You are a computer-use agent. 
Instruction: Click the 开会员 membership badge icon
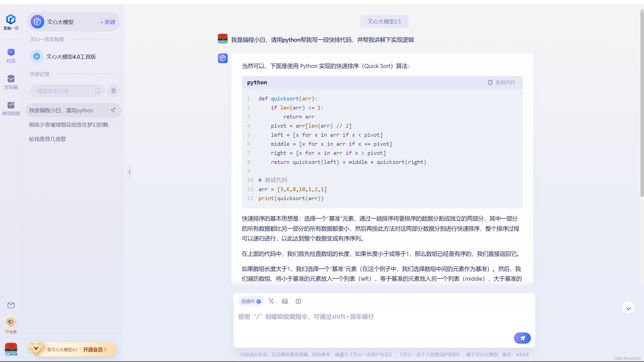tap(11, 325)
